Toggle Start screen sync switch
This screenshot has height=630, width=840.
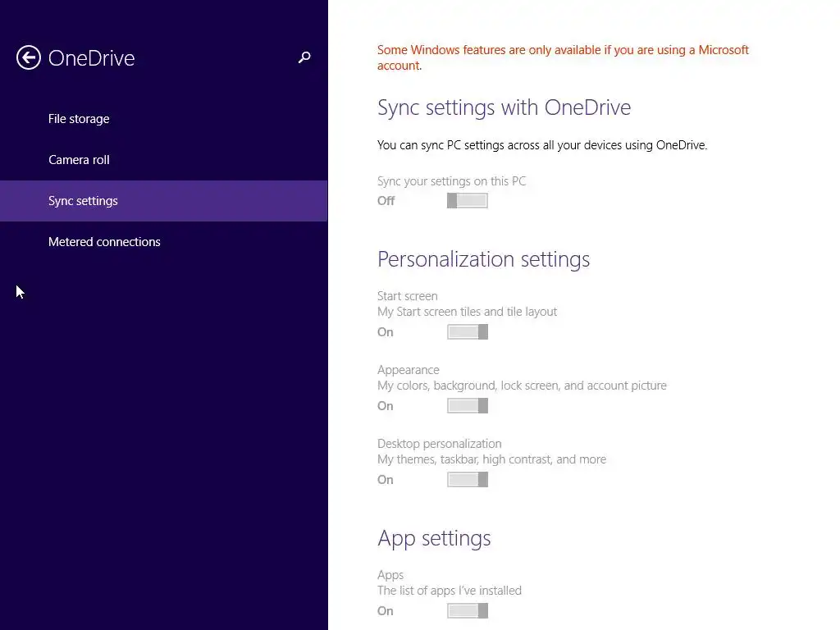[x=468, y=332]
